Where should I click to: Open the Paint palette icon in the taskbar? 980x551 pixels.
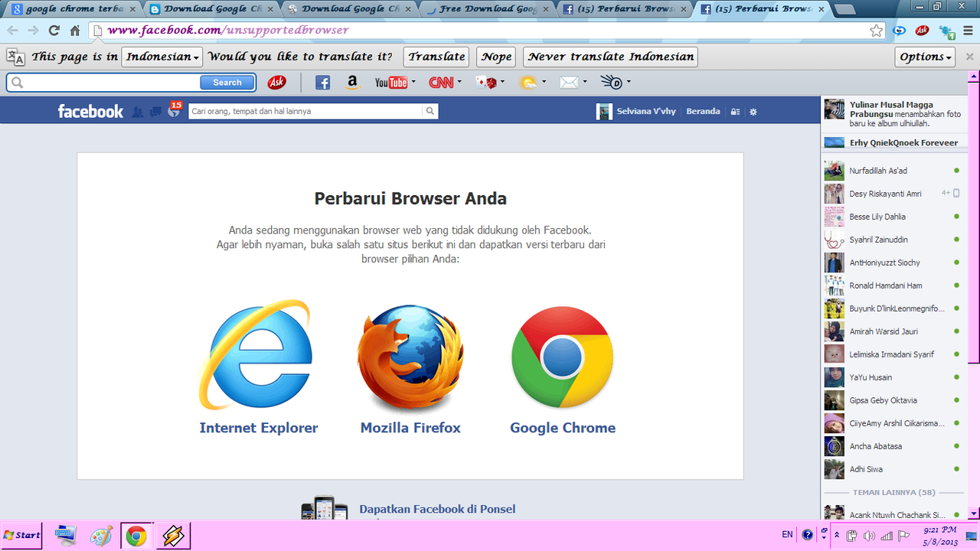tap(101, 536)
